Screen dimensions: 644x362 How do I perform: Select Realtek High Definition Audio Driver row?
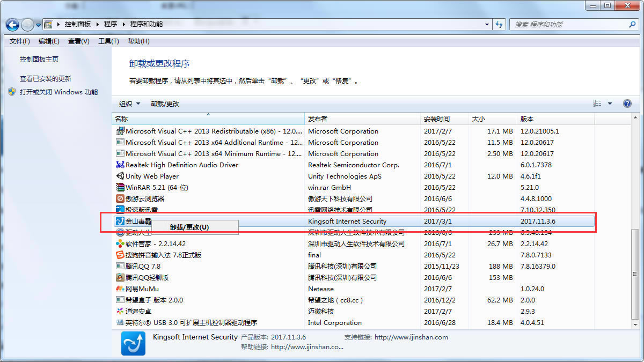(354, 165)
